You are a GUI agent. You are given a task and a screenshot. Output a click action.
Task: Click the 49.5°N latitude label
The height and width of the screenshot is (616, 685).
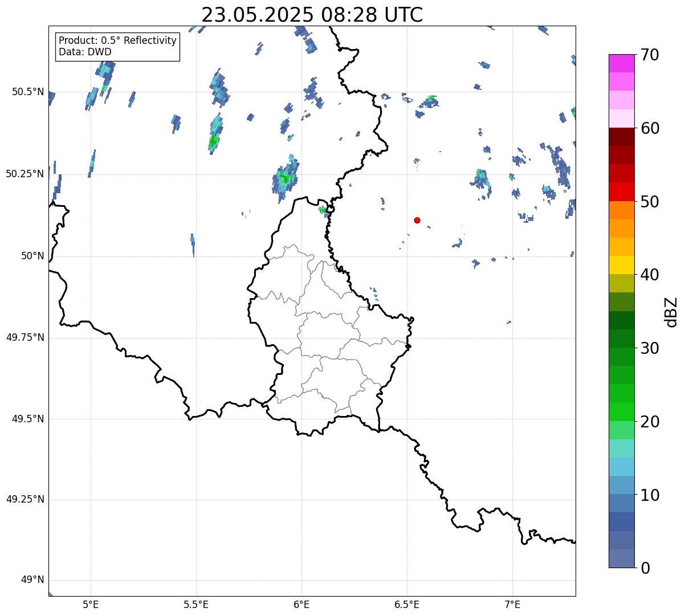28,419
